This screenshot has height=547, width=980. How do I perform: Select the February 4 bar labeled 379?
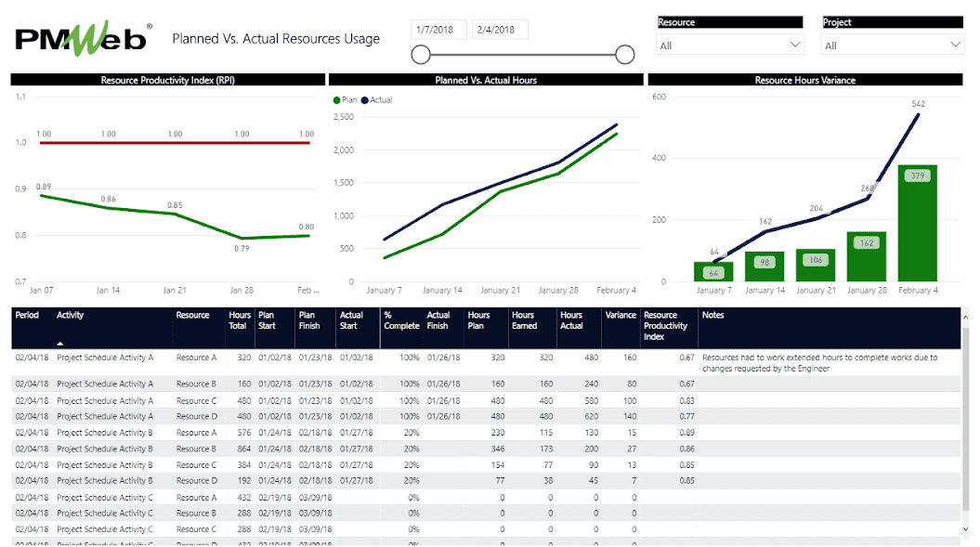pos(917,223)
